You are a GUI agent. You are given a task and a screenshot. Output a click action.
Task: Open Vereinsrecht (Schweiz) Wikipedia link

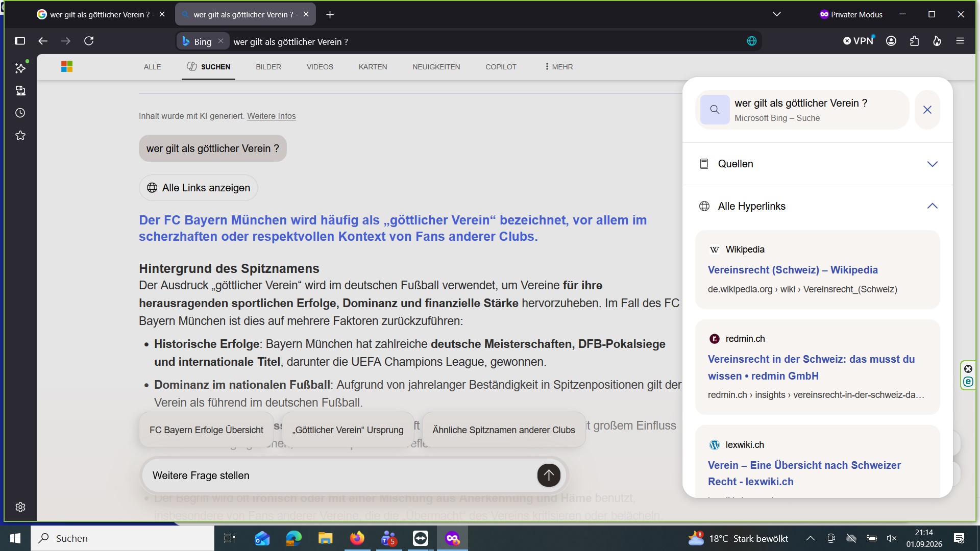point(793,270)
